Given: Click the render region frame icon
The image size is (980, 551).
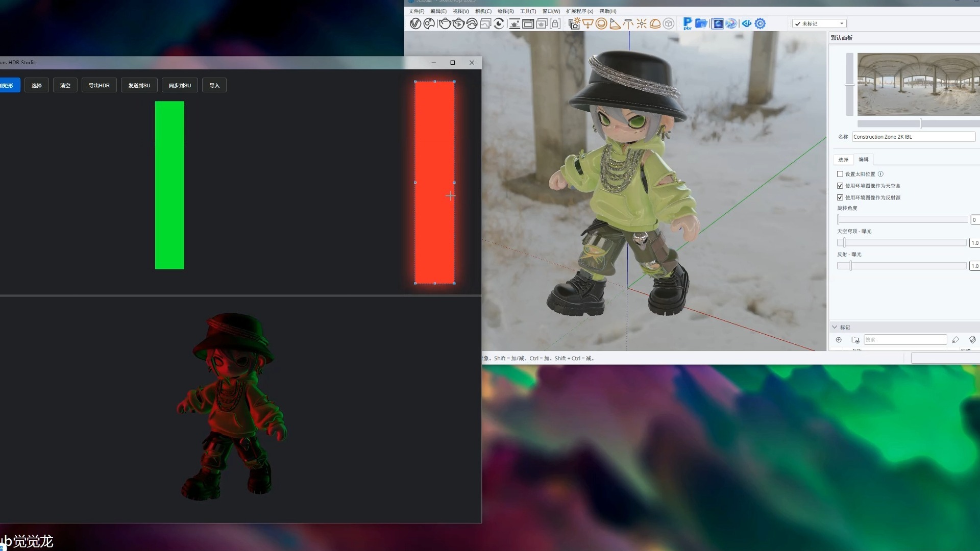Looking at the screenshot, I should tap(528, 23).
